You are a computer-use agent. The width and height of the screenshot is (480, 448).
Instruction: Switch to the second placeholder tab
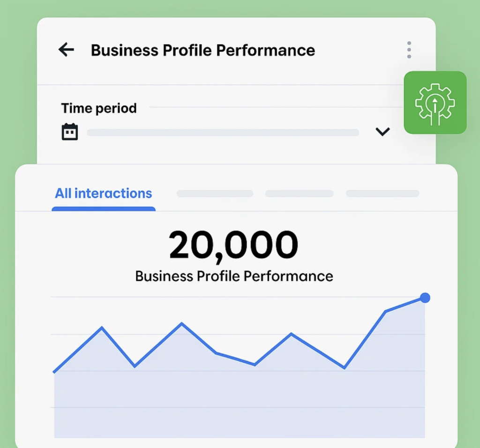pyautogui.click(x=215, y=194)
